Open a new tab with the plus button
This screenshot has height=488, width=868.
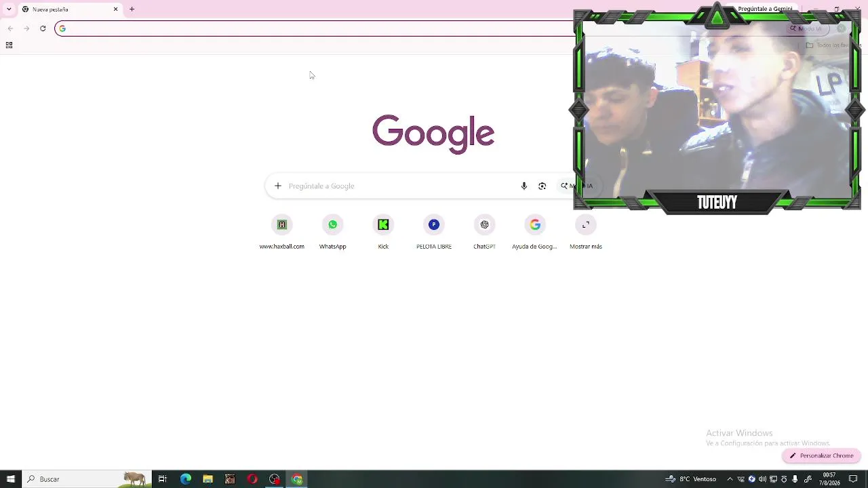coord(132,9)
